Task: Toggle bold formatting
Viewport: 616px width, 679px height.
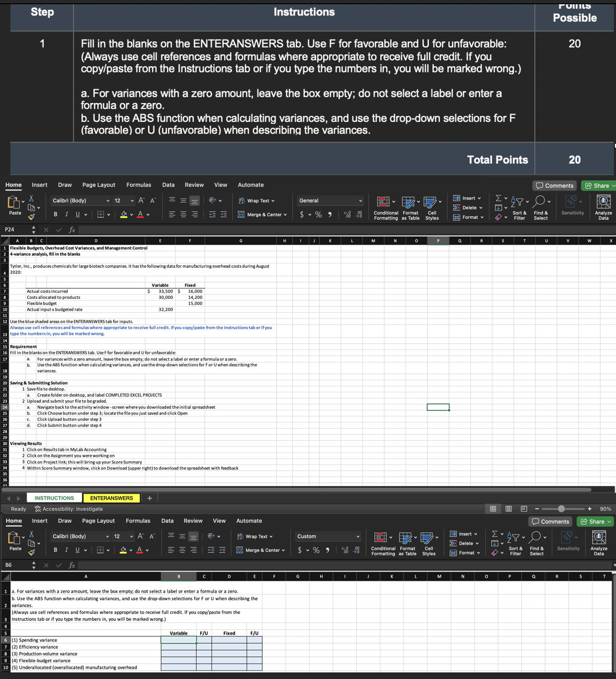Action: [x=55, y=214]
